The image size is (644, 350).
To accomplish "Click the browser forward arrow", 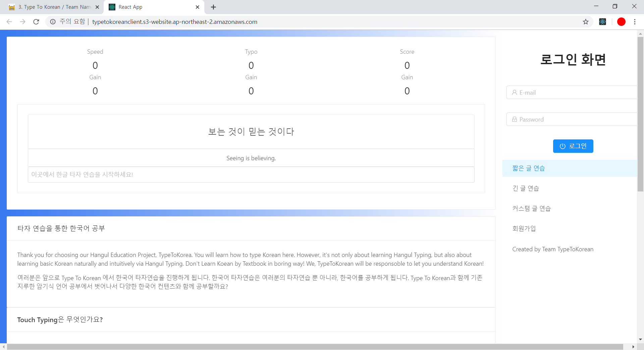I will point(23,22).
